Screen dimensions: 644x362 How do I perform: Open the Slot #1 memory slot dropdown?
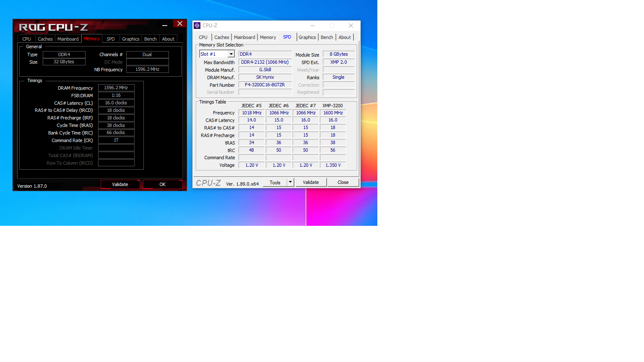231,54
